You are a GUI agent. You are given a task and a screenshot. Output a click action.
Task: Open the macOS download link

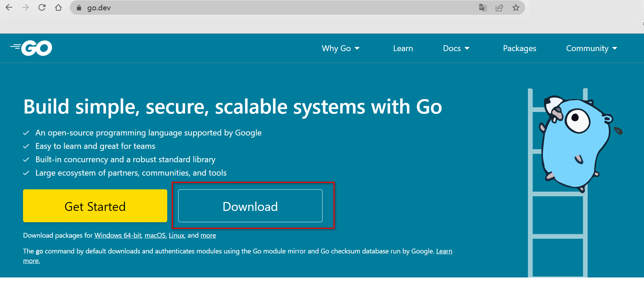click(x=155, y=235)
